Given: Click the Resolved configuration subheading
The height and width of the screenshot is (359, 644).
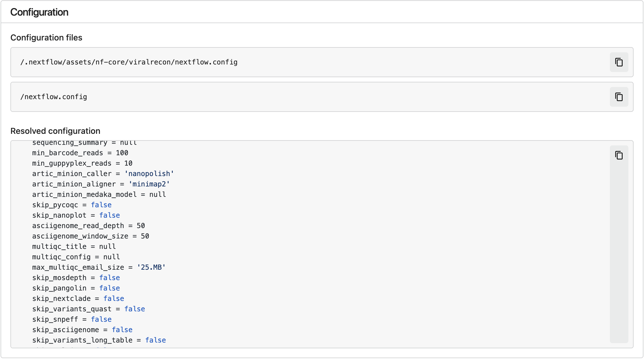Looking at the screenshot, I should tap(55, 131).
